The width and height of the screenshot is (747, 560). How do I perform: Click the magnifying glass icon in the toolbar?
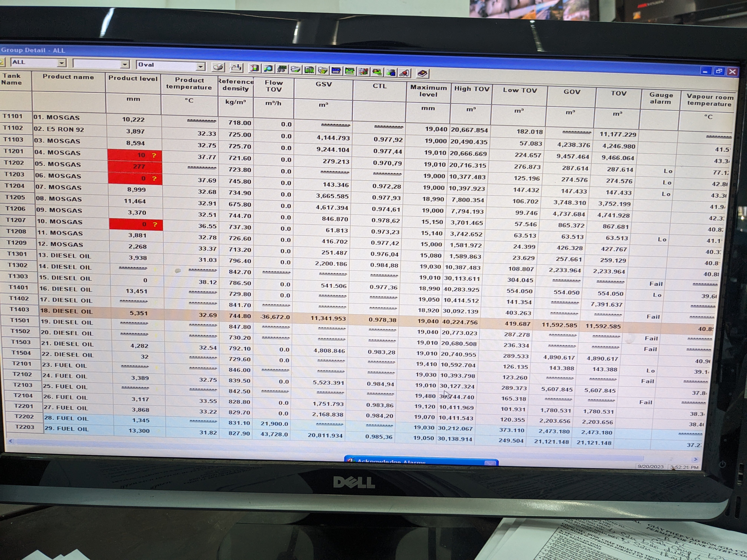click(268, 69)
